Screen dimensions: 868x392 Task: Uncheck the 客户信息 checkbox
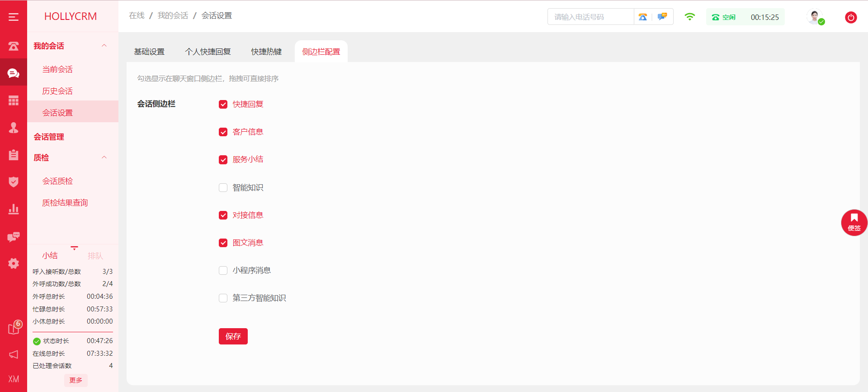coord(223,132)
